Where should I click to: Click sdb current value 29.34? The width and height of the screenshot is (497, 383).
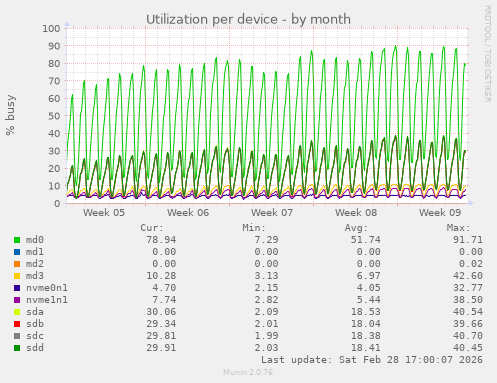point(161,324)
